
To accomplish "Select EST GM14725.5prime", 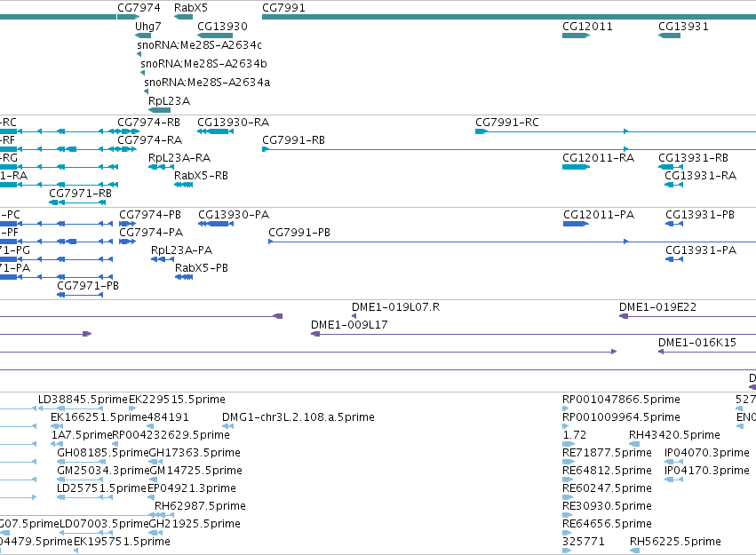I will tap(195, 471).
